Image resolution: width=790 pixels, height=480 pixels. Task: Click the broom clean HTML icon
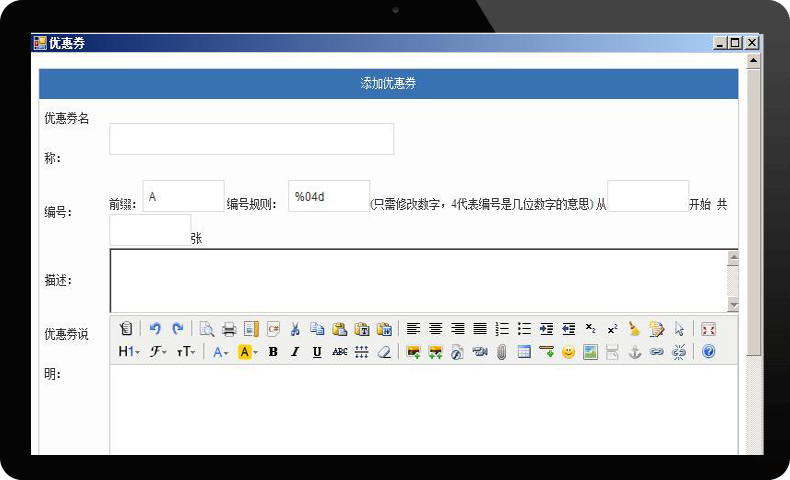(x=635, y=329)
